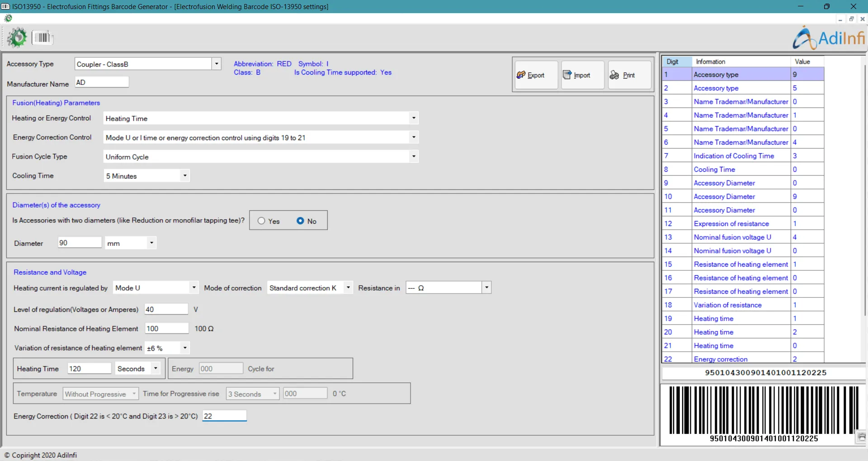Open the Accessory Type dropdown

[x=217, y=64]
